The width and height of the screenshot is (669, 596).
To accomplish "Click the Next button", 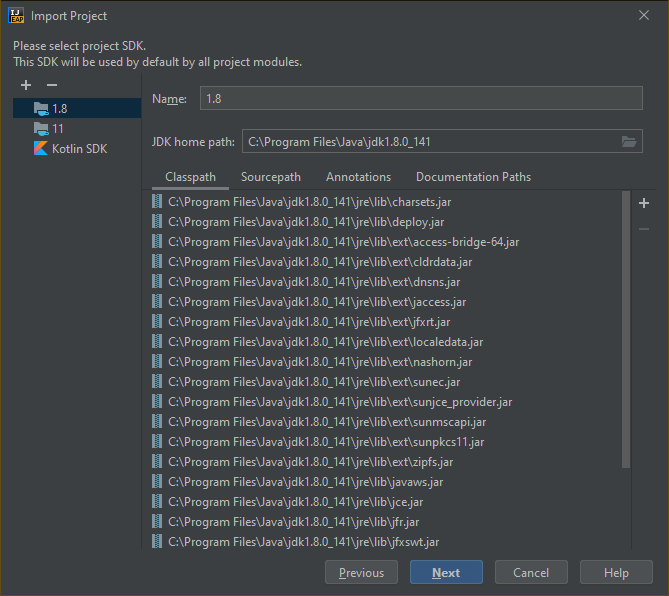I will pos(446,573).
